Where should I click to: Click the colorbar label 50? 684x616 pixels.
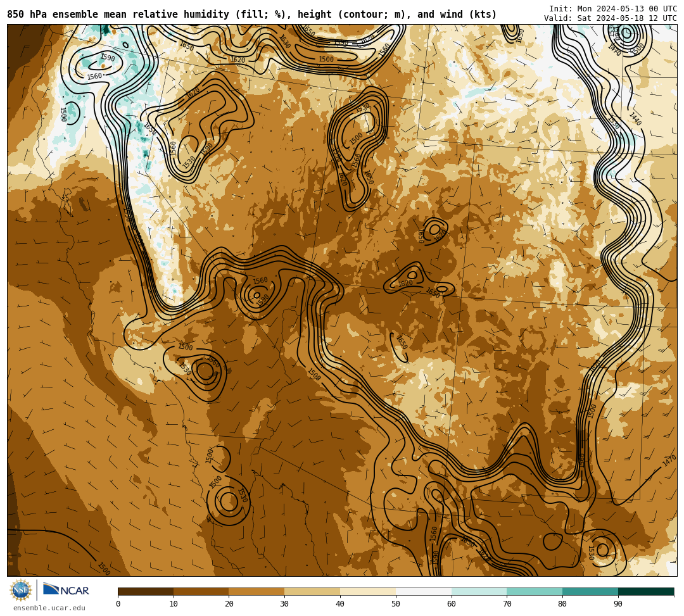point(396,604)
